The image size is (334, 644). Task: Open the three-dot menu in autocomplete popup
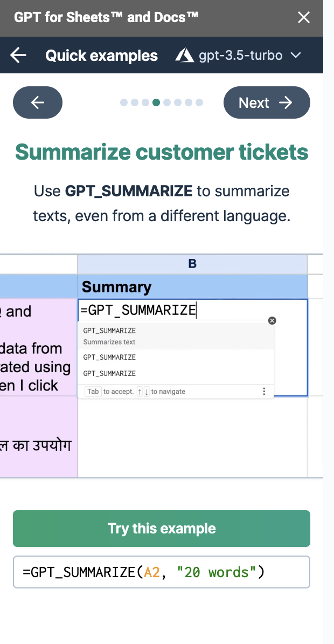pyautogui.click(x=263, y=392)
